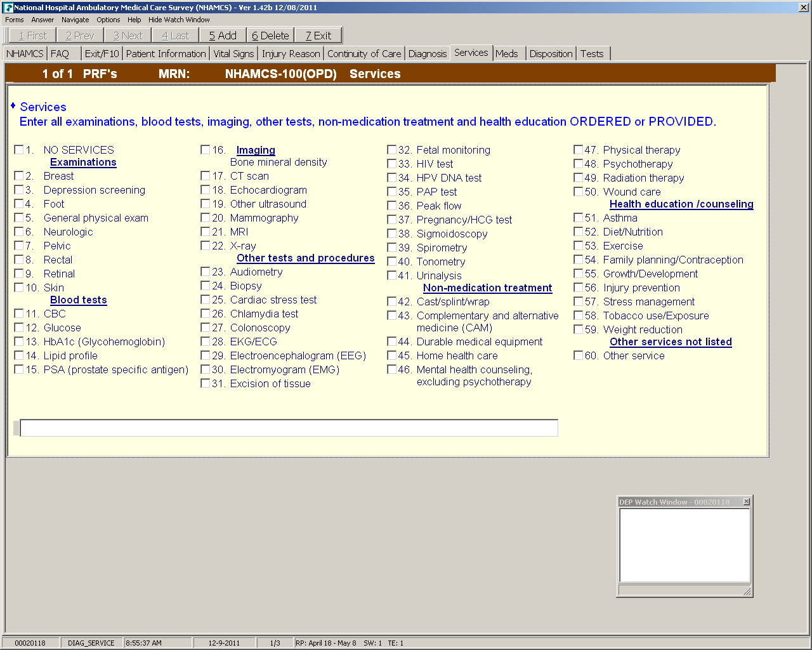The image size is (812, 650).
Task: Click the Add button
Action: click(x=223, y=36)
